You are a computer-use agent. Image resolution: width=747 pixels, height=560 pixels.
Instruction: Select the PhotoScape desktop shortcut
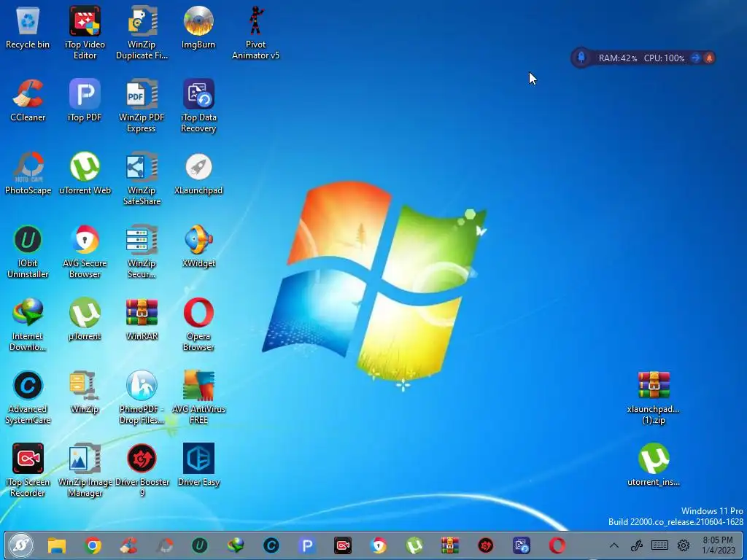pos(28,174)
